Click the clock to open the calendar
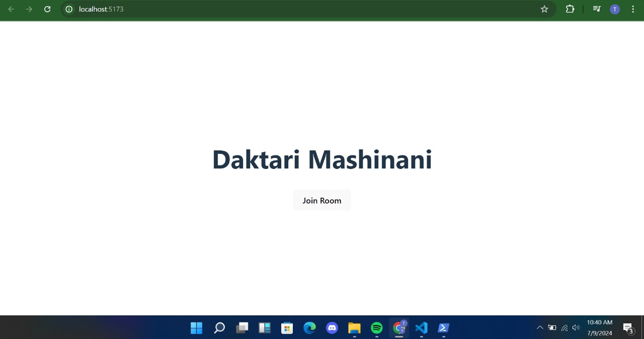Screen dimensions: 644x339 pos(599,327)
